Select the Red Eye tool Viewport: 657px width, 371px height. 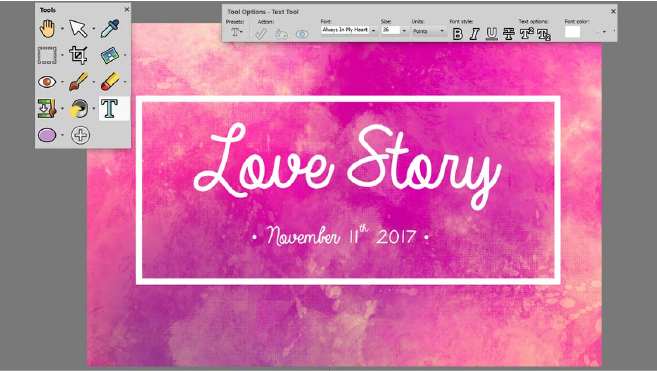tap(47, 81)
